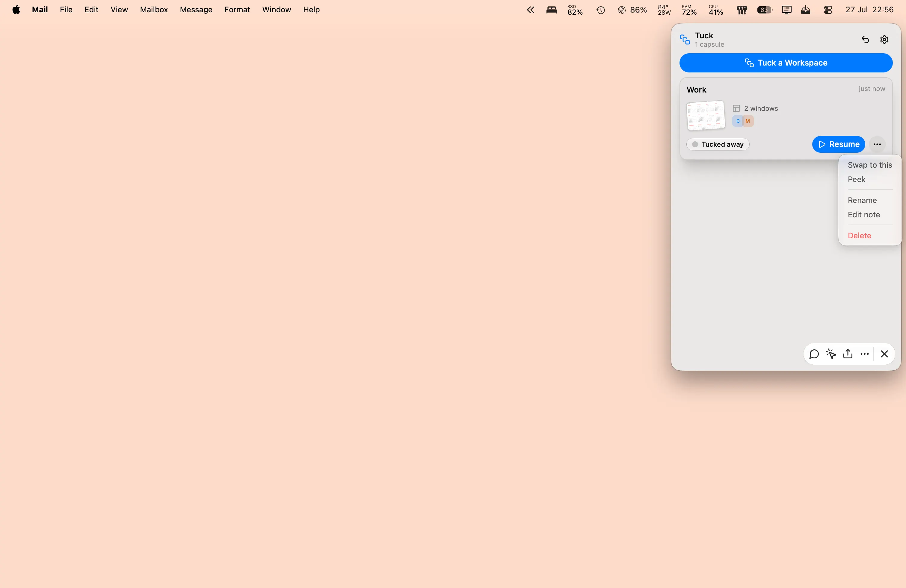Click the Tucked away status pill
The width and height of the screenshot is (906, 588).
tap(718, 144)
